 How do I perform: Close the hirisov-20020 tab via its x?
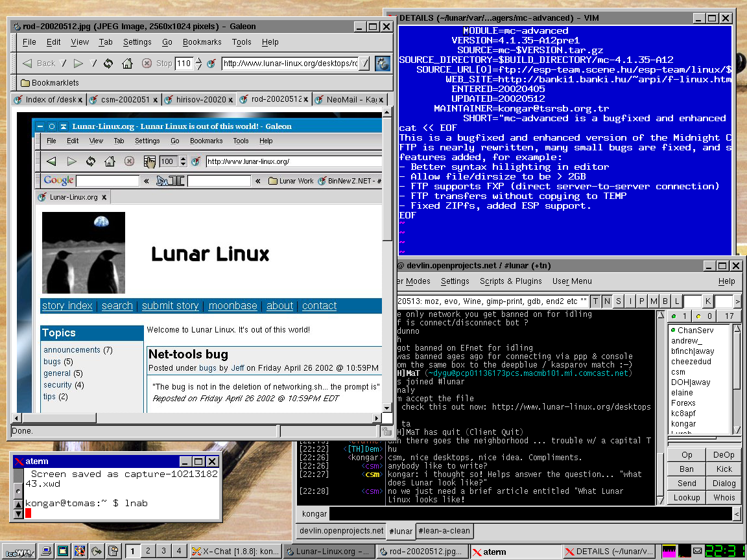tap(231, 100)
